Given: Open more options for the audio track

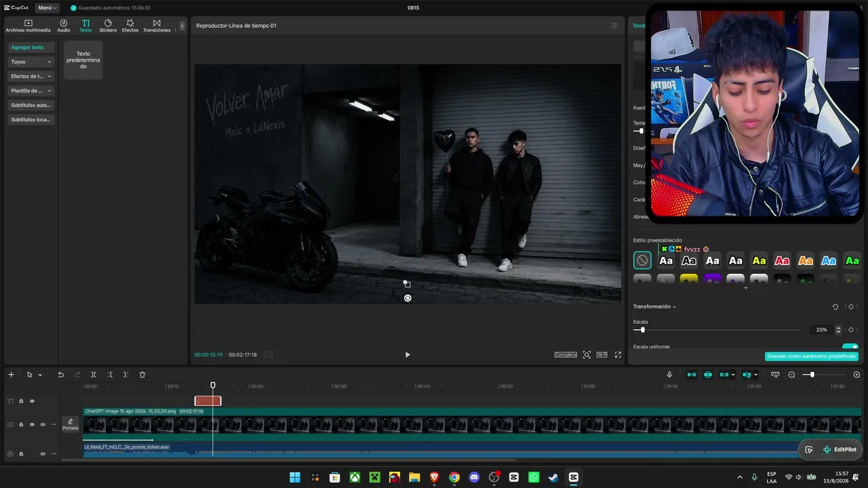Looking at the screenshot, I should (x=54, y=453).
